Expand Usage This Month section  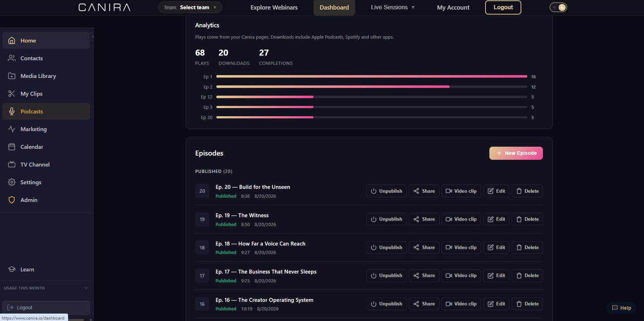click(x=46, y=288)
